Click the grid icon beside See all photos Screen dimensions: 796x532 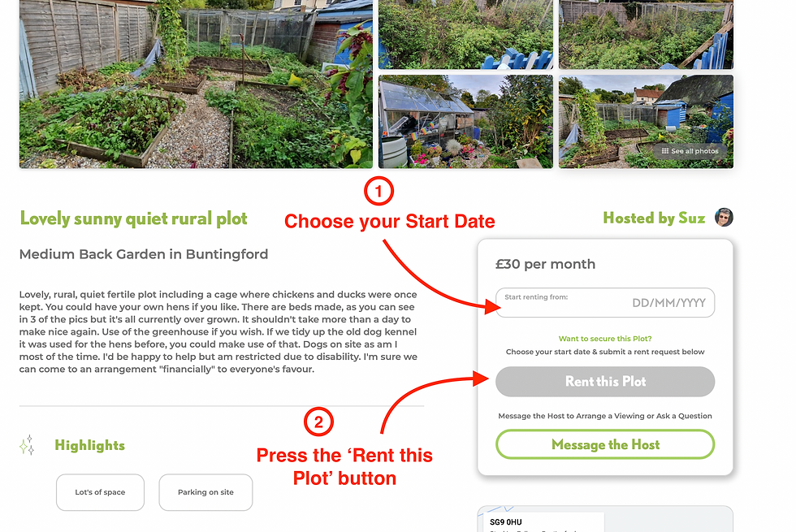pos(665,151)
